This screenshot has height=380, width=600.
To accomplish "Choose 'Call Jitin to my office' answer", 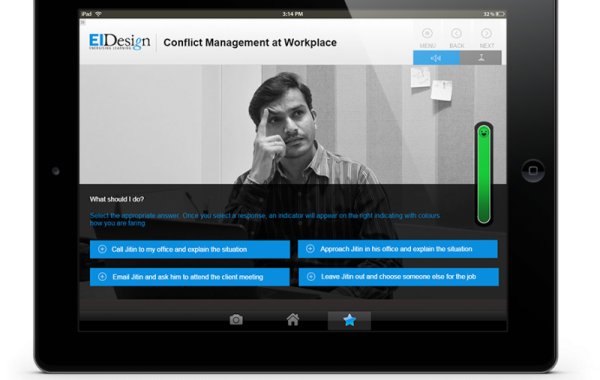I will [190, 250].
